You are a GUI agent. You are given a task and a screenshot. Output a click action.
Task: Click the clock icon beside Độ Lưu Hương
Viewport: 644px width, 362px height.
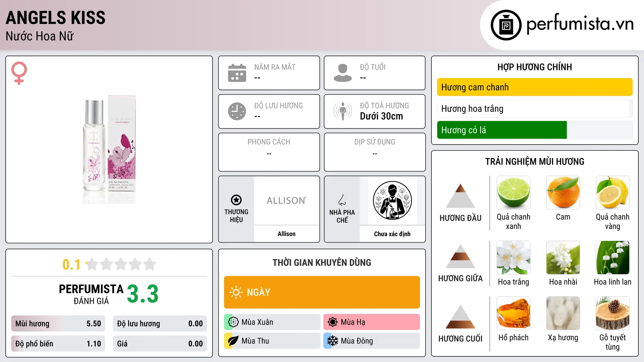237,111
